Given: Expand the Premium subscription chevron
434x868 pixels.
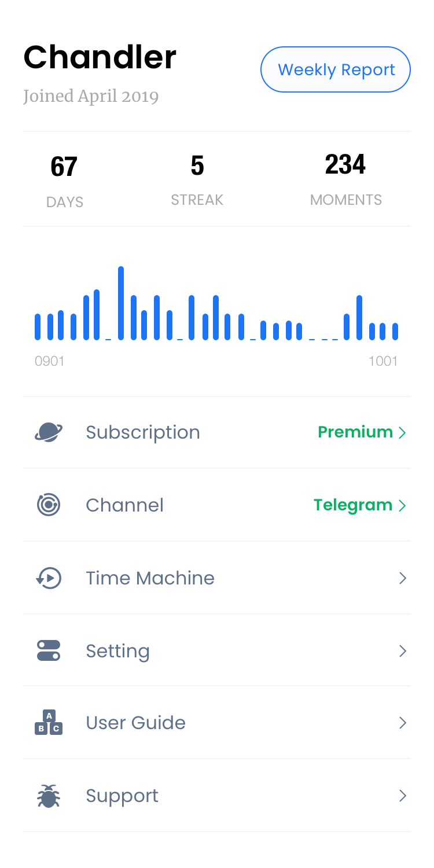Looking at the screenshot, I should (403, 432).
